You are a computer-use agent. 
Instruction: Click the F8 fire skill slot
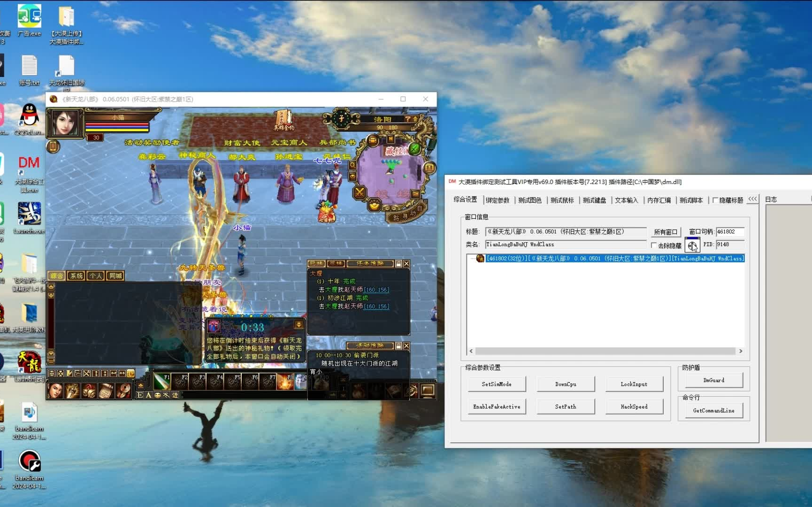285,382
